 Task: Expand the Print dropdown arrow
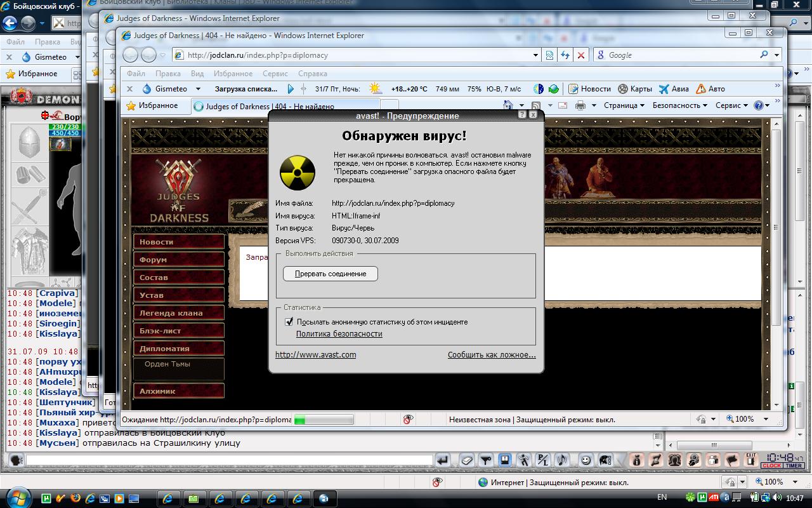tap(594, 105)
